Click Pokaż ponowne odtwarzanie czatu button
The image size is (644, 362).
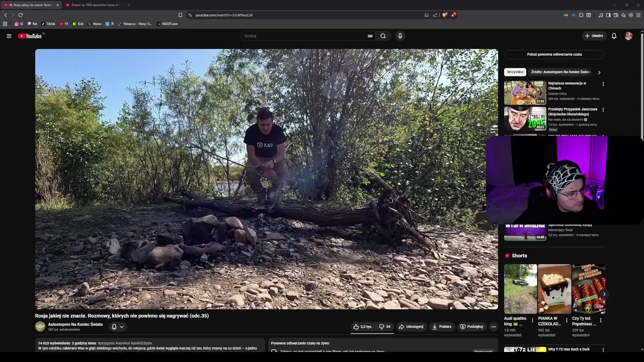554,54
